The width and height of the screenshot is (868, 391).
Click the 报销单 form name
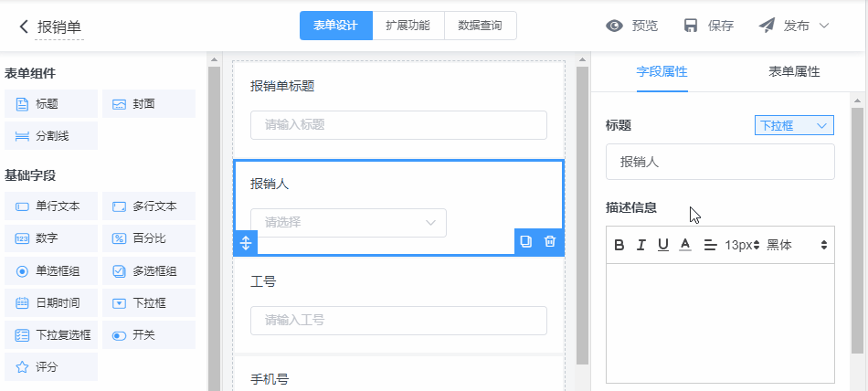[59, 27]
